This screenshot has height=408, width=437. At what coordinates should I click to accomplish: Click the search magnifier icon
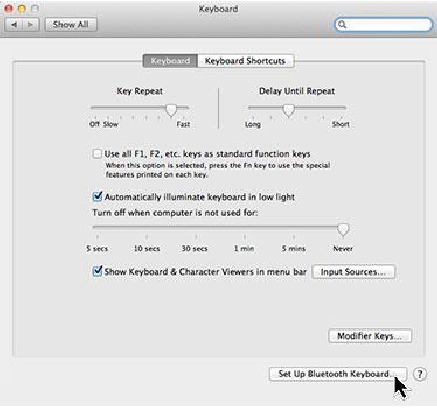tap(342, 24)
